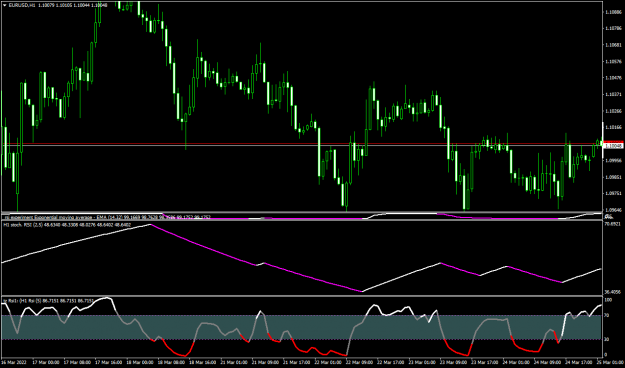
Task: Select the EMA indicator label text
Action: (107, 217)
